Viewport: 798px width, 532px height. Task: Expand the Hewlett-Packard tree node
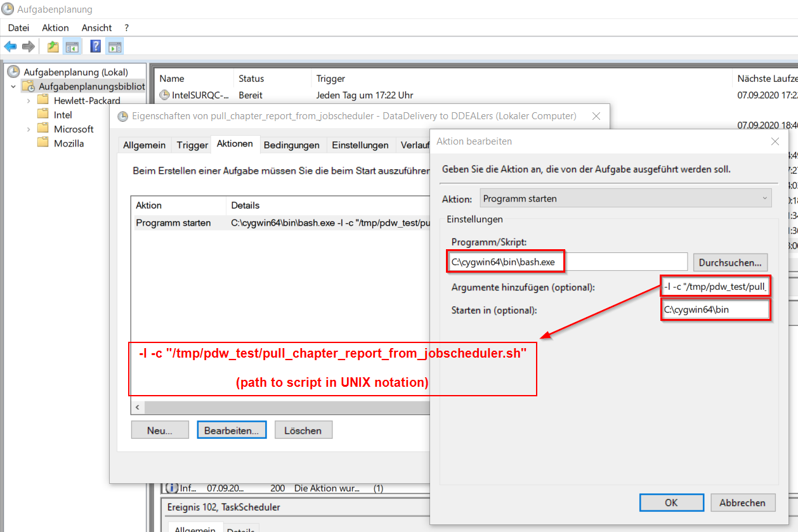pyautogui.click(x=29, y=100)
